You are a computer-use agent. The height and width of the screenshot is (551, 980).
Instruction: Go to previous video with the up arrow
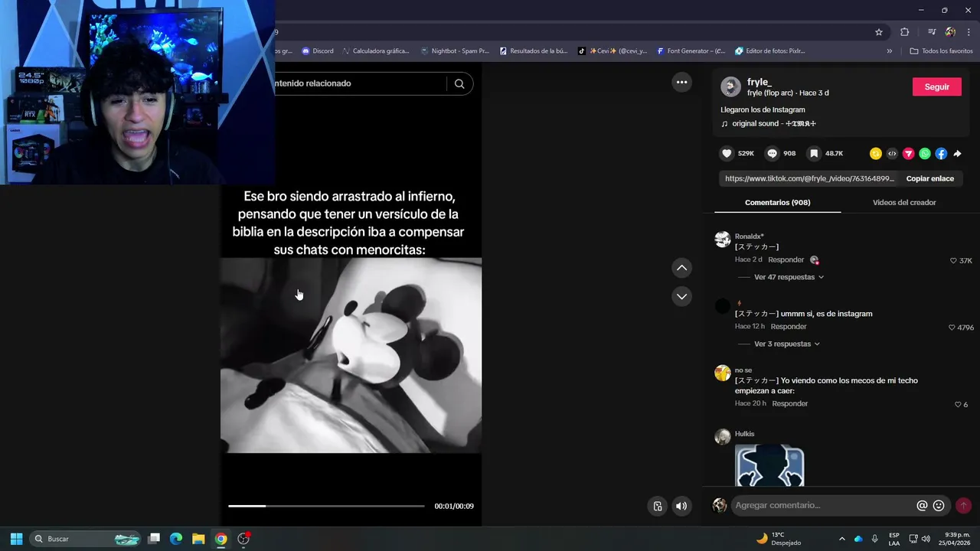point(681,268)
